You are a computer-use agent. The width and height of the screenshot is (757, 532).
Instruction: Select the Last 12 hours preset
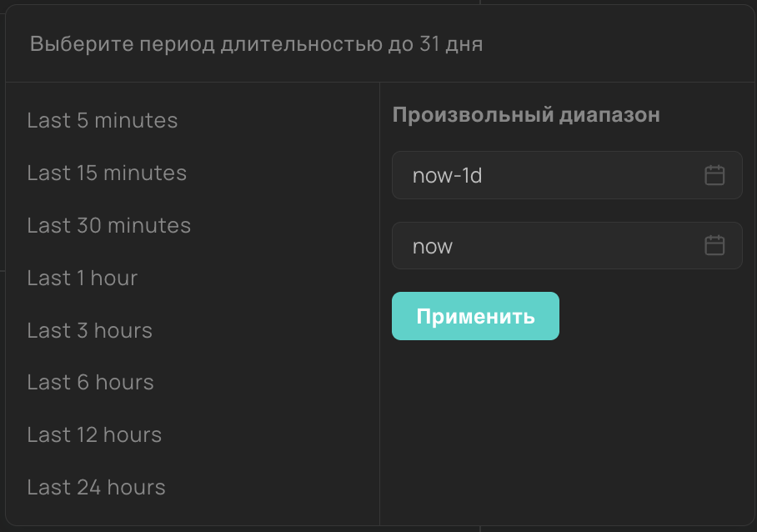(x=94, y=435)
